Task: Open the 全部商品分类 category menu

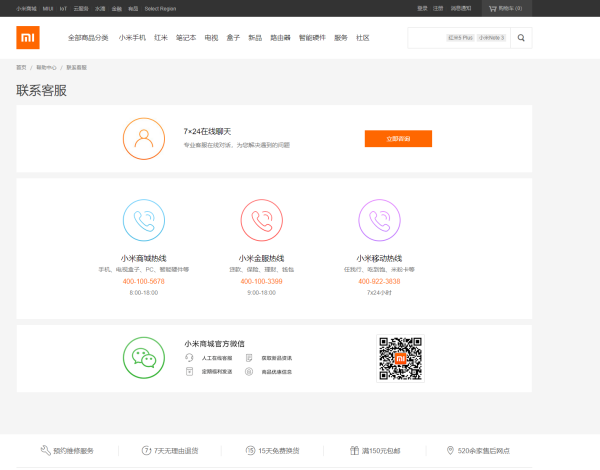Action: tap(88, 38)
